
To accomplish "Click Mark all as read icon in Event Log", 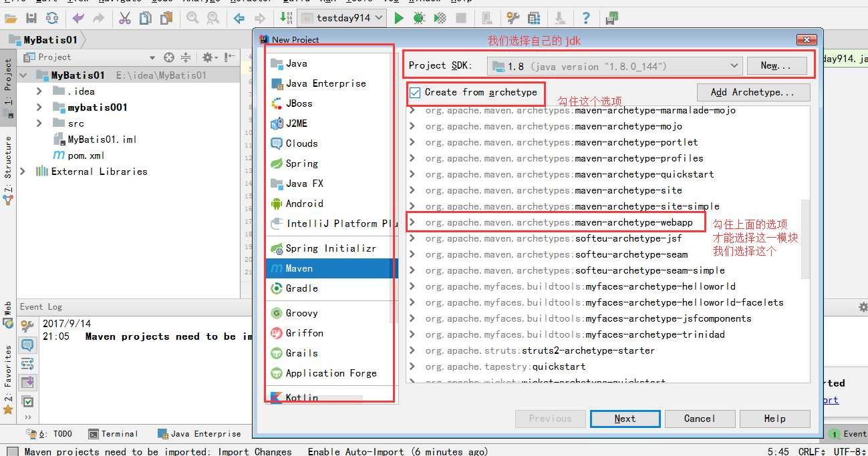I will pos(27,402).
